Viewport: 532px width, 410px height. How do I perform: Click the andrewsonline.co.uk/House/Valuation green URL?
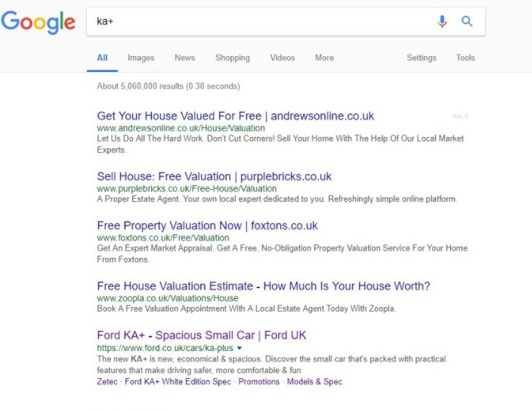click(181, 128)
